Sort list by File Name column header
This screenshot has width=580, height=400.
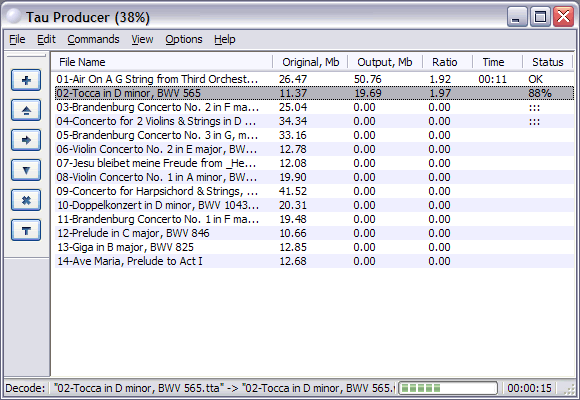click(x=162, y=62)
